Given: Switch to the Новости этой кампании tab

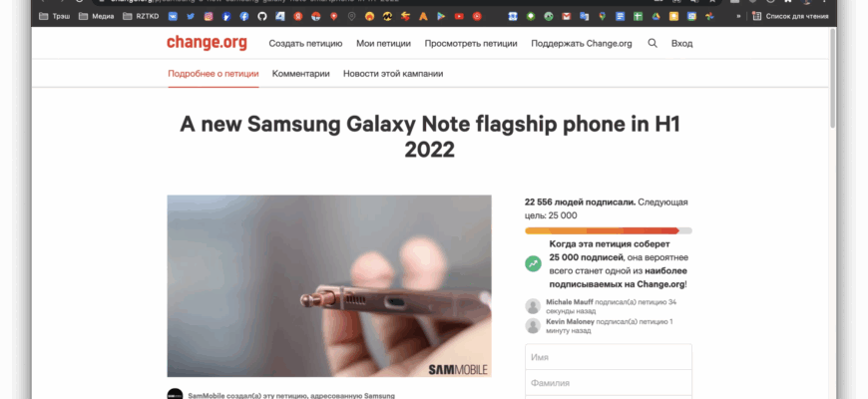Looking at the screenshot, I should pyautogui.click(x=393, y=74).
